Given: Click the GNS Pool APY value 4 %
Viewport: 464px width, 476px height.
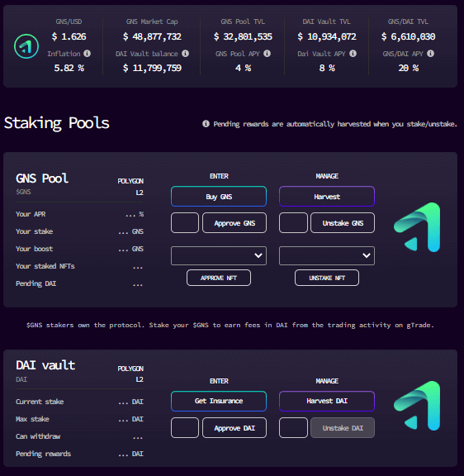Looking at the screenshot, I should pos(243,68).
